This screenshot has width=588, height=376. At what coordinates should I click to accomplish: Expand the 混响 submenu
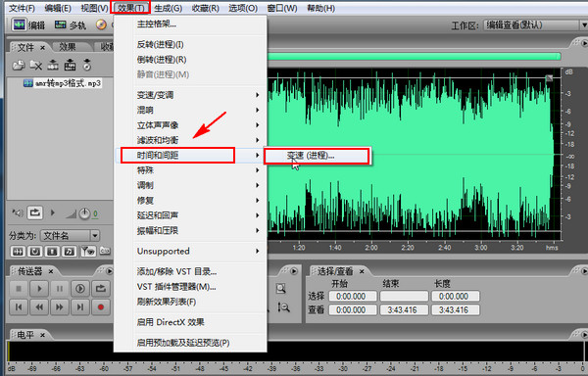(x=190, y=110)
